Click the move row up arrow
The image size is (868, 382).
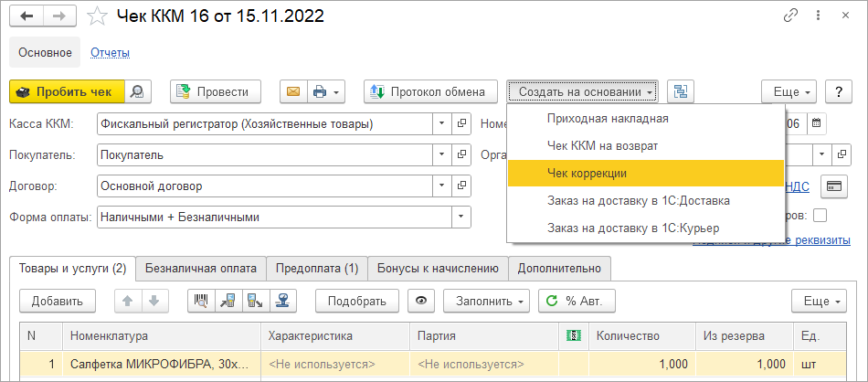tap(128, 301)
